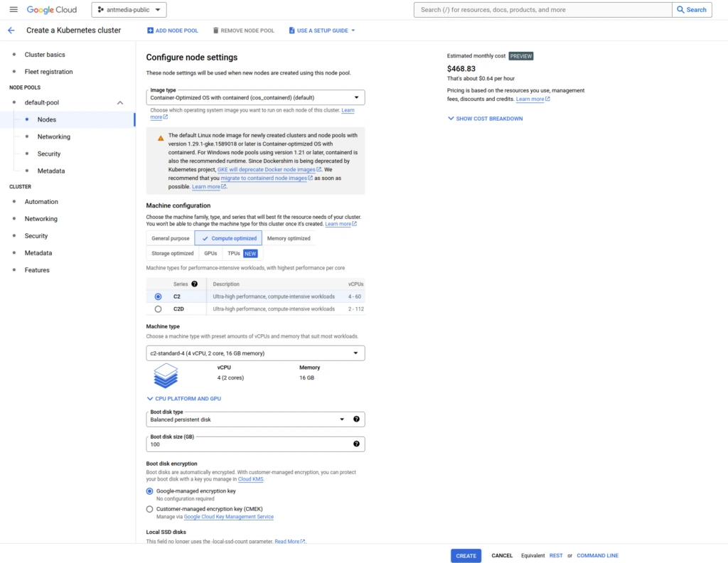Expand Show Cost Breakdown
Screen dimensions: 728x563
(485, 119)
